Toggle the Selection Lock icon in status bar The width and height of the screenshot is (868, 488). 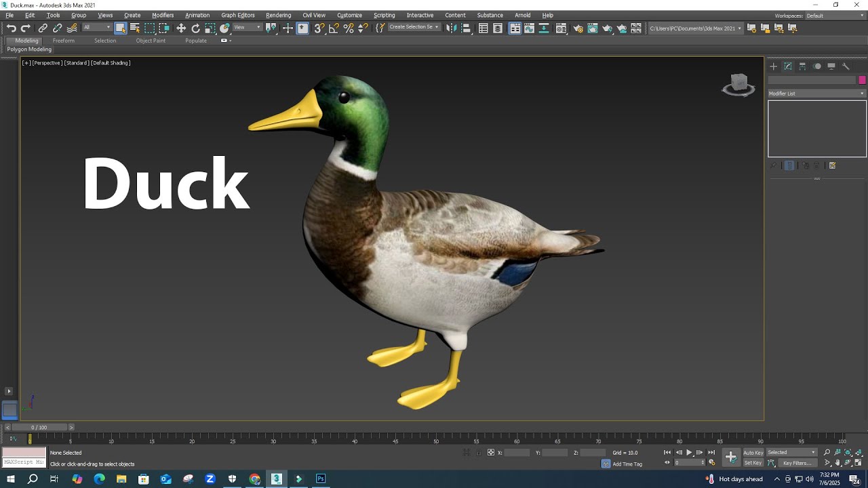click(479, 452)
